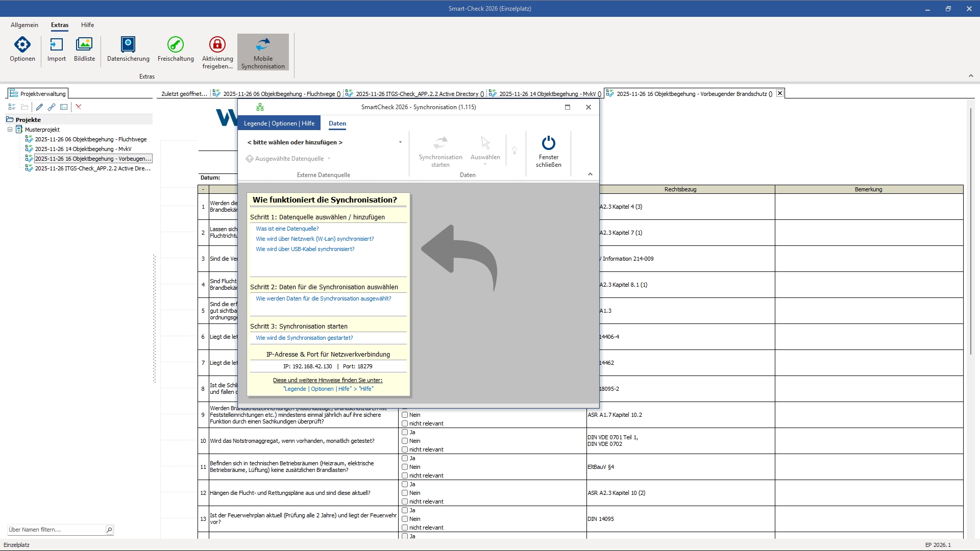Click the Datensicherung backup icon

pos(128,45)
